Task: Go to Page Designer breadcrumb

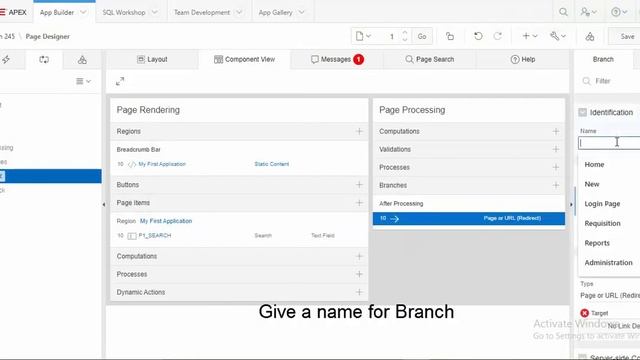Action: tap(47, 36)
